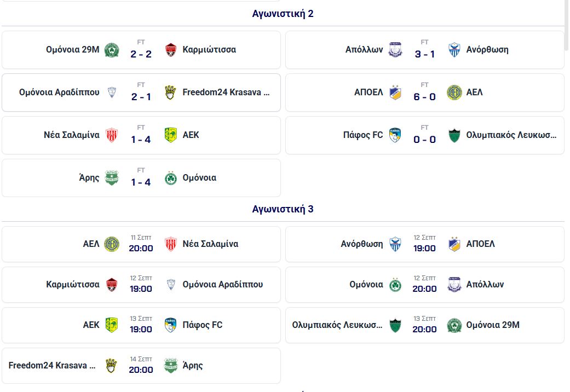
Task: Click the Freedom24 Krasava hand logo with score 2 - 1
Action: click(x=170, y=93)
